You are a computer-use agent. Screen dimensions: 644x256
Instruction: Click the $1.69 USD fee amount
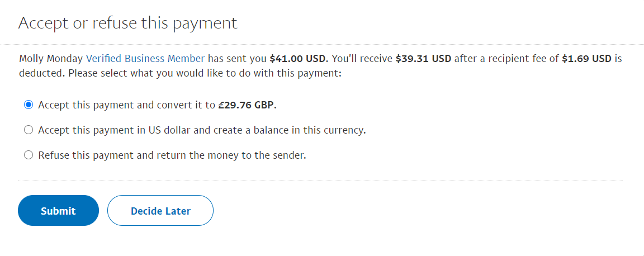click(588, 58)
